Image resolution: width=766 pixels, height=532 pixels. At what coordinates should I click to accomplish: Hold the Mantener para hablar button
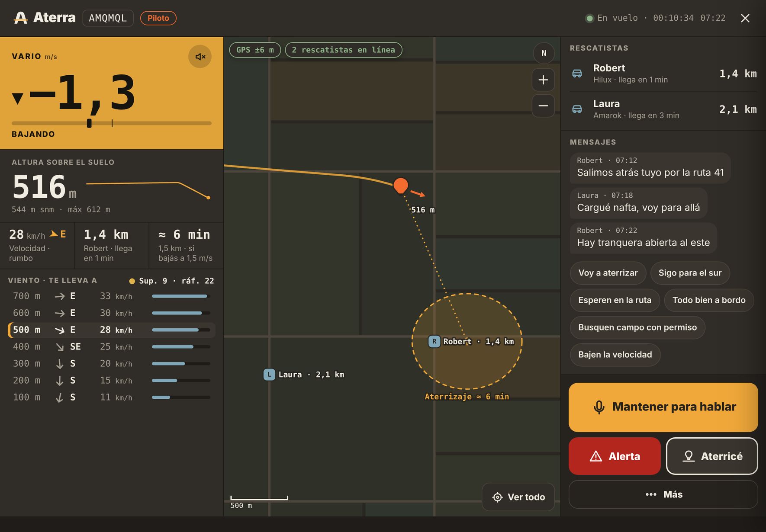point(663,407)
